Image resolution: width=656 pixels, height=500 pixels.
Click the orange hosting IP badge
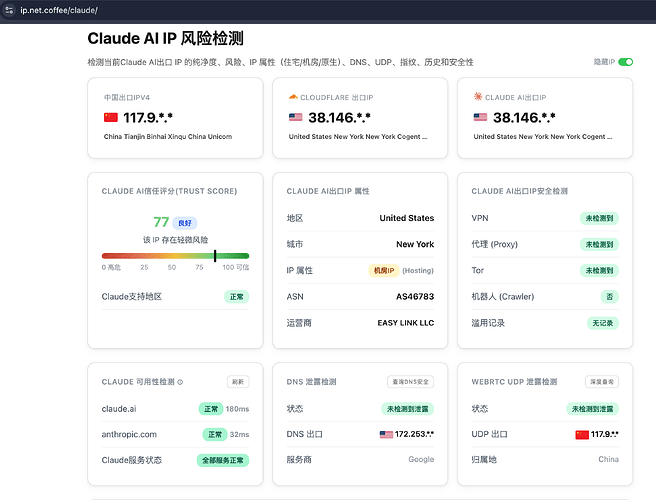(384, 271)
